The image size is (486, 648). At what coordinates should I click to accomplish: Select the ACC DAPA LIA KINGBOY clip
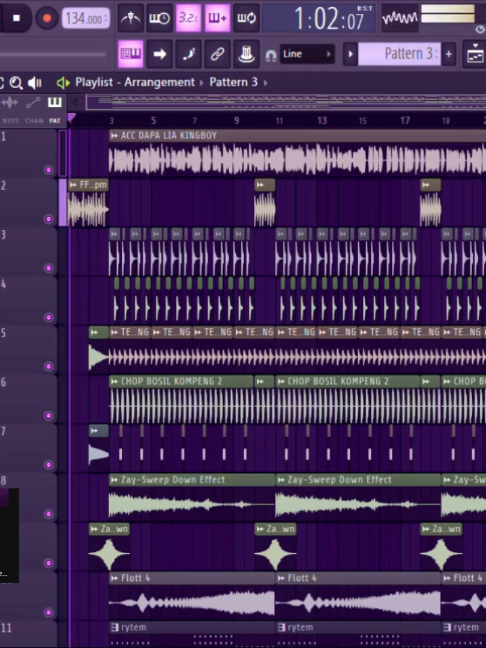297,153
